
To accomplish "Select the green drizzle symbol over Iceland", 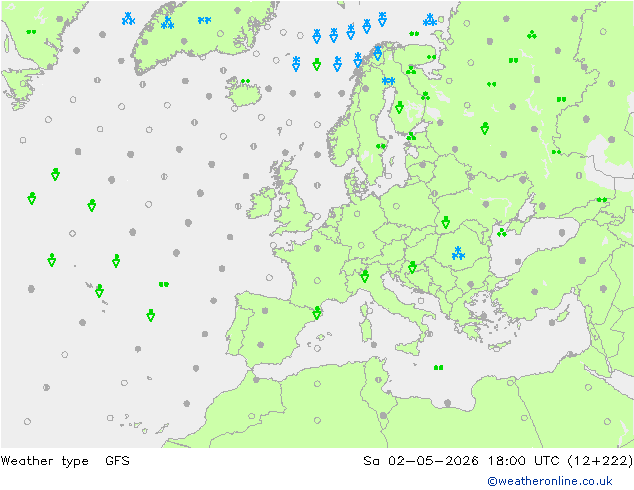I will (245, 81).
